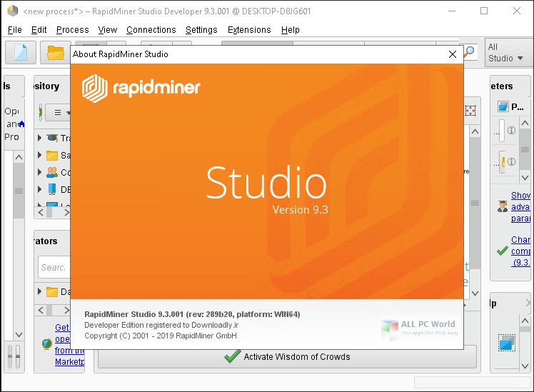Select the Training graduation cap icon
Image resolution: width=534 pixels, height=392 pixels.
[52, 138]
